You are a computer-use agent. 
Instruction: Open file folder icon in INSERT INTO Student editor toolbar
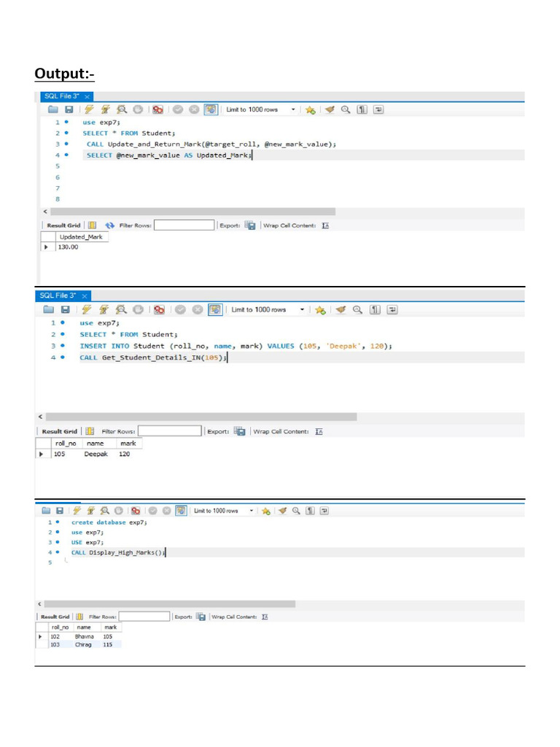[49, 309]
